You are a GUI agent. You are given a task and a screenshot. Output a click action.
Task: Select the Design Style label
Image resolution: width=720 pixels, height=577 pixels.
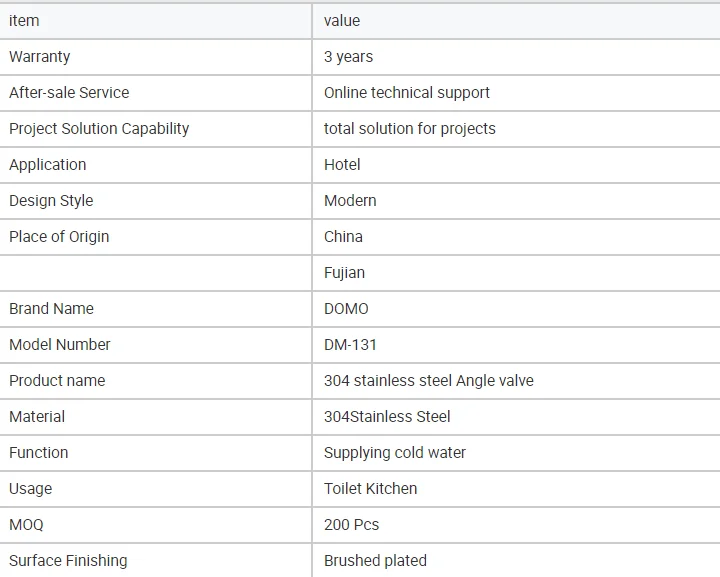(51, 201)
